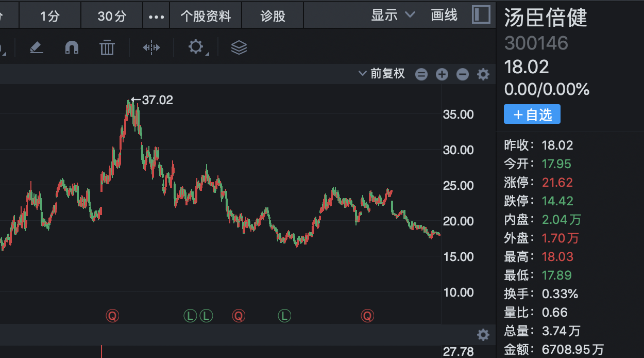Open the layers stack icon
Viewport: 644px width, 358px height.
pos(239,48)
